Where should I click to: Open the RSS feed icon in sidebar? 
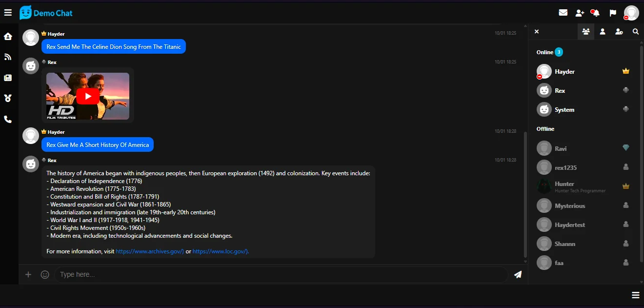click(x=8, y=57)
